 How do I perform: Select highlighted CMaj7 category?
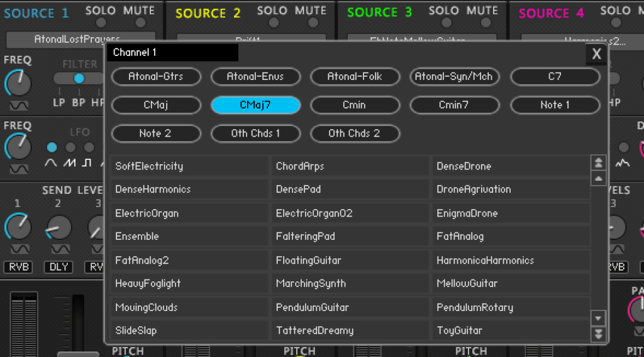tap(255, 105)
